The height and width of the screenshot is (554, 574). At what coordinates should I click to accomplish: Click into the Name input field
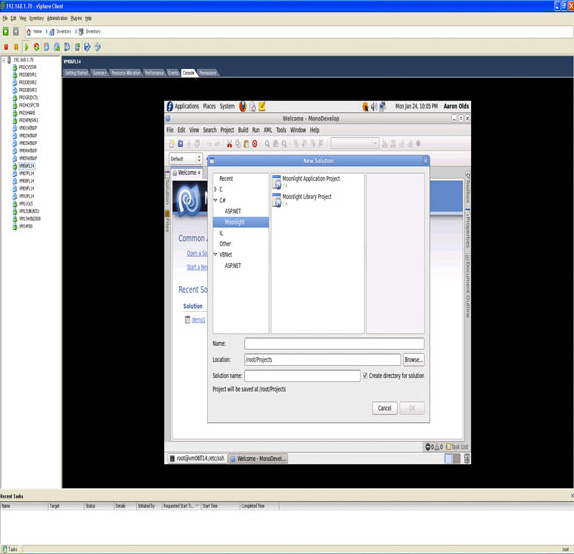[334, 343]
